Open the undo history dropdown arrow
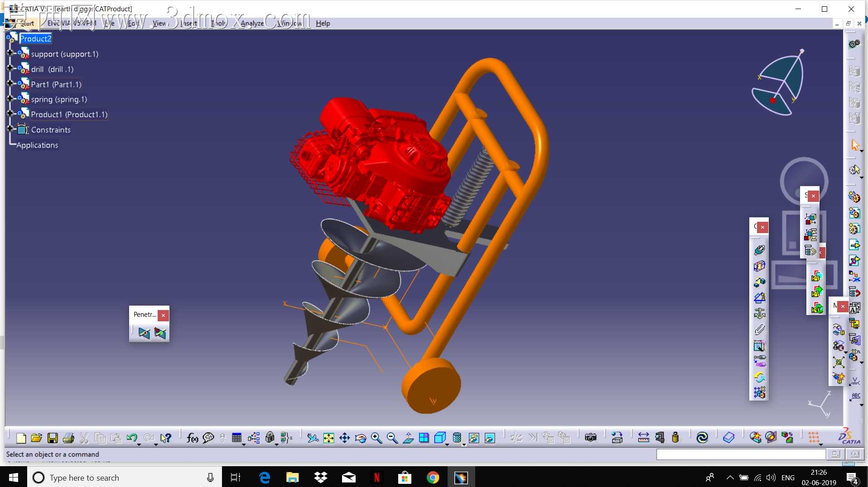 (x=139, y=444)
